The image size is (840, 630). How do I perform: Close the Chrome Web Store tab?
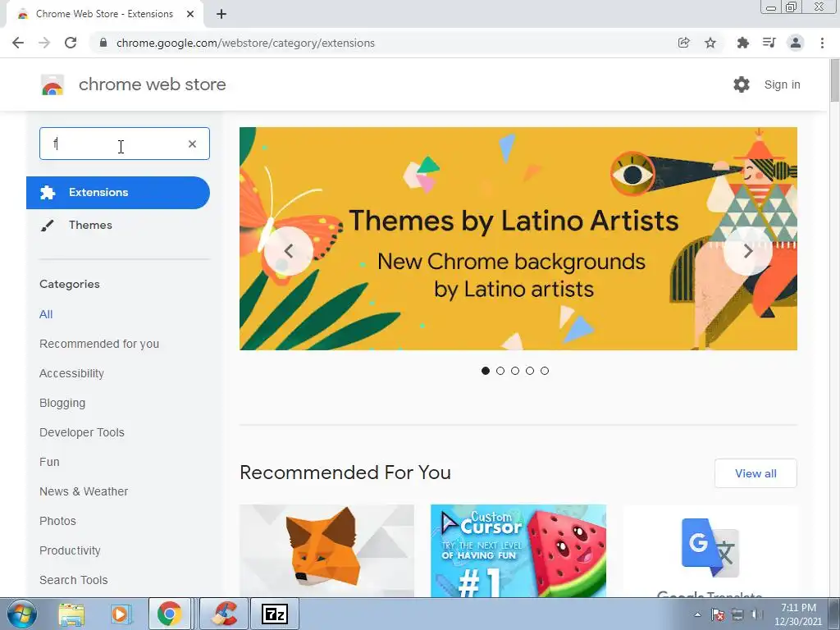pyautogui.click(x=190, y=15)
